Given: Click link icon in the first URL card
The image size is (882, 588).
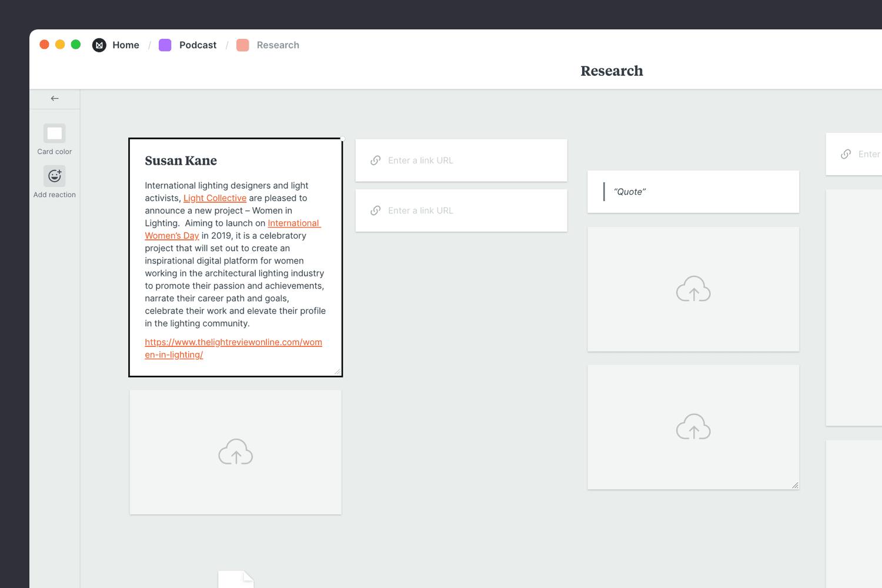Looking at the screenshot, I should pyautogui.click(x=375, y=161).
